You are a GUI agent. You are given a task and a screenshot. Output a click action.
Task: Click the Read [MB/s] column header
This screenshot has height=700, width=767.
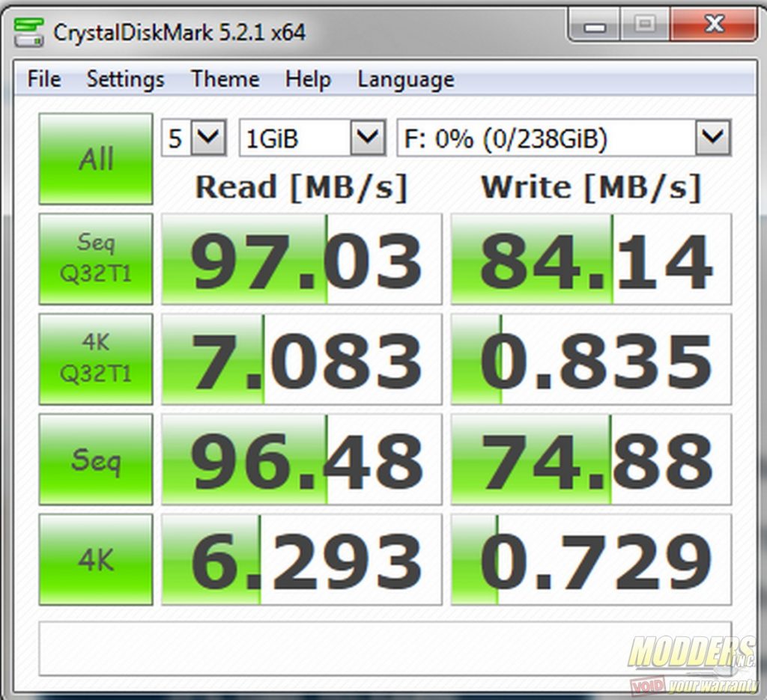pos(301,187)
